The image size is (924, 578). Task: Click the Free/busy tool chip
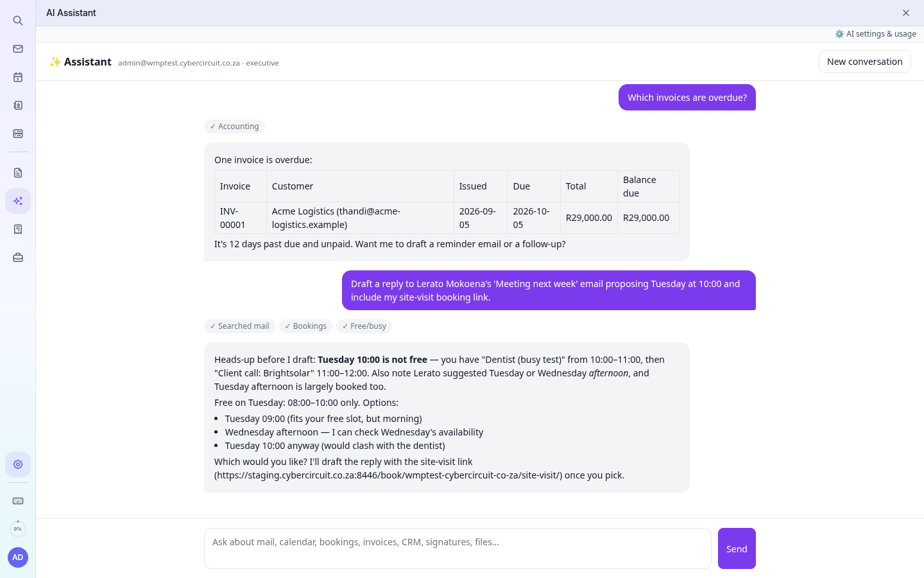pos(364,326)
